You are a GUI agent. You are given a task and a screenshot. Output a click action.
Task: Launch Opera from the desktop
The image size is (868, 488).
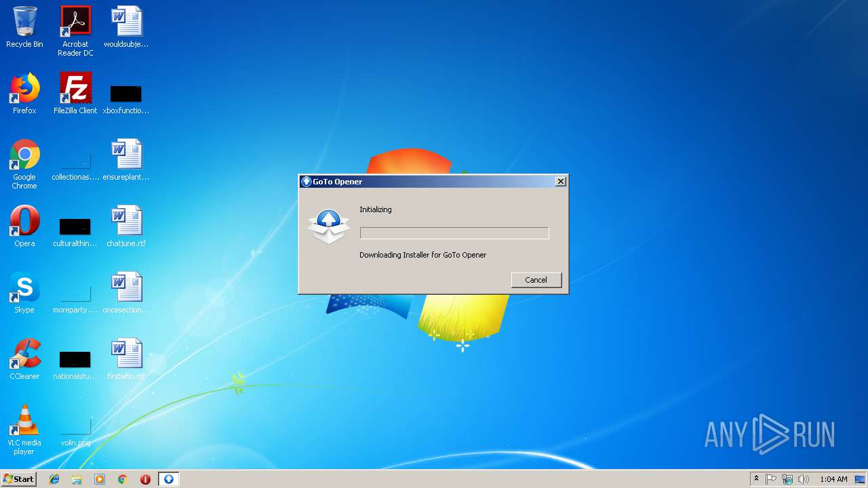pos(24,226)
